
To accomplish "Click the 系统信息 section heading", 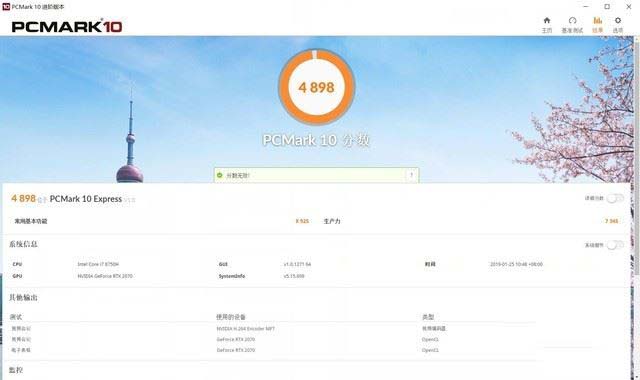I will click(x=23, y=244).
